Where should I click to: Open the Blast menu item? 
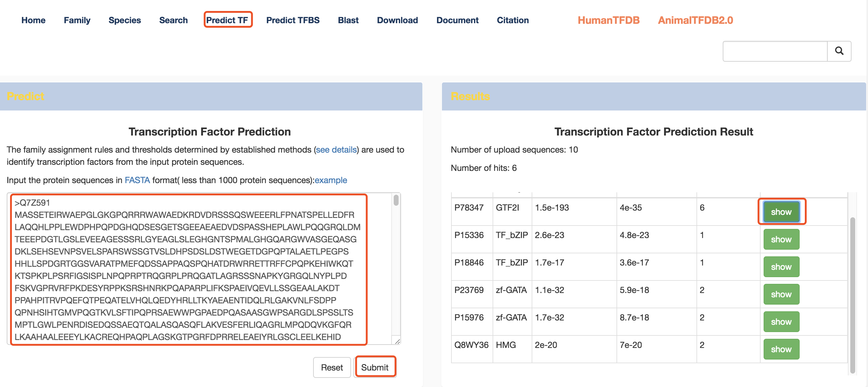[x=348, y=20]
